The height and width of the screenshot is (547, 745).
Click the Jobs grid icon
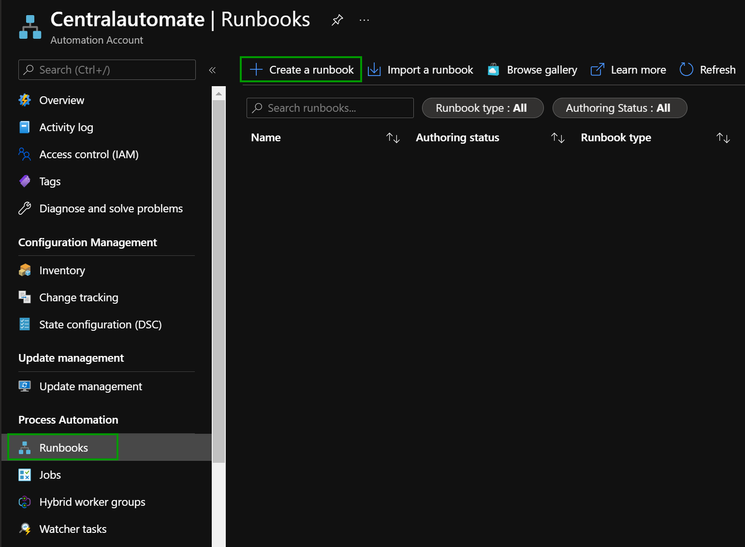click(25, 475)
